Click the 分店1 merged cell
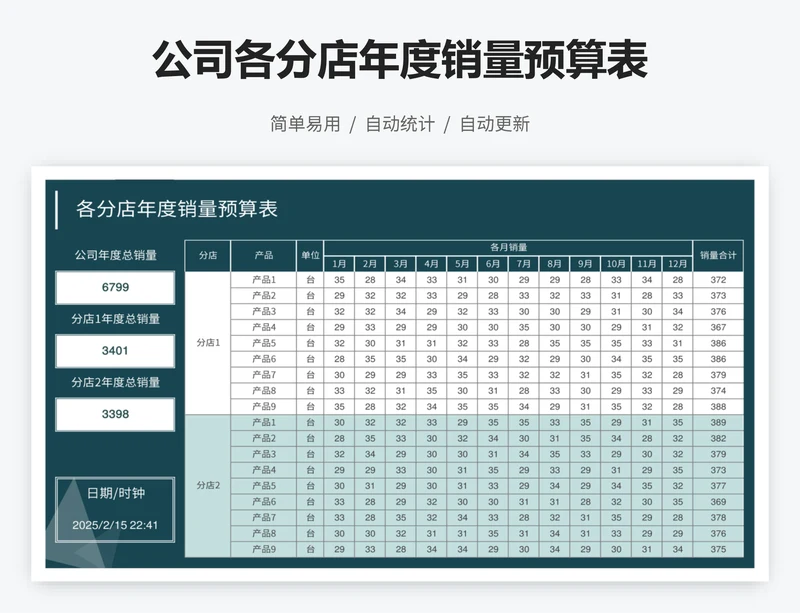The image size is (800, 613). pyautogui.click(x=208, y=343)
